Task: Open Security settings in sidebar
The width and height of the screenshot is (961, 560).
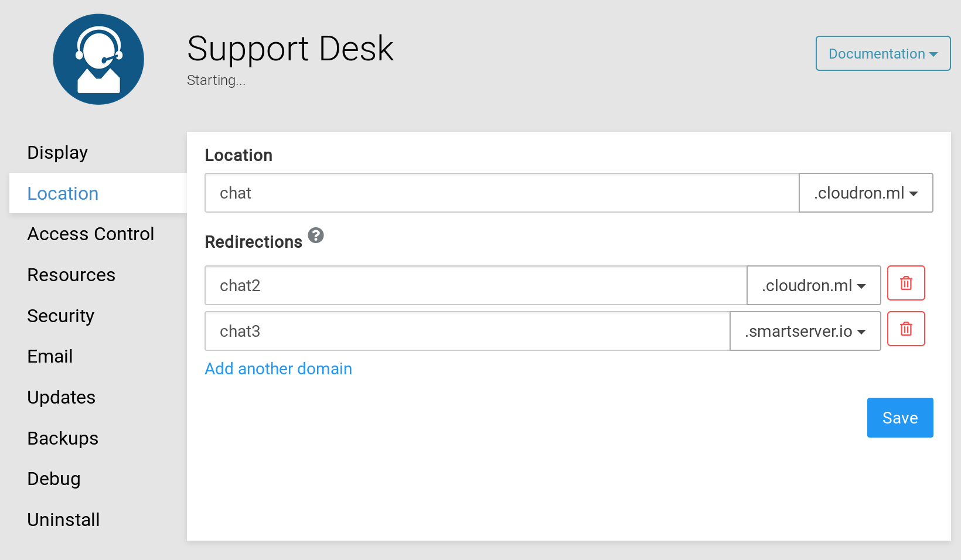Action: (61, 316)
